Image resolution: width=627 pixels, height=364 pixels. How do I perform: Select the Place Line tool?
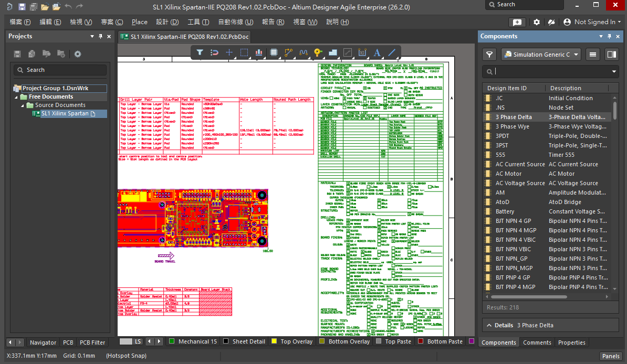[392, 52]
